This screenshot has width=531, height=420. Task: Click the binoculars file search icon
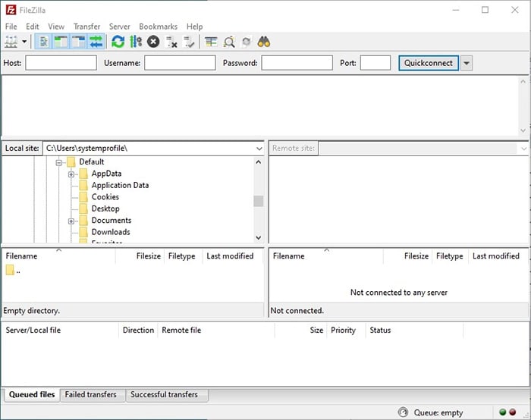click(264, 42)
